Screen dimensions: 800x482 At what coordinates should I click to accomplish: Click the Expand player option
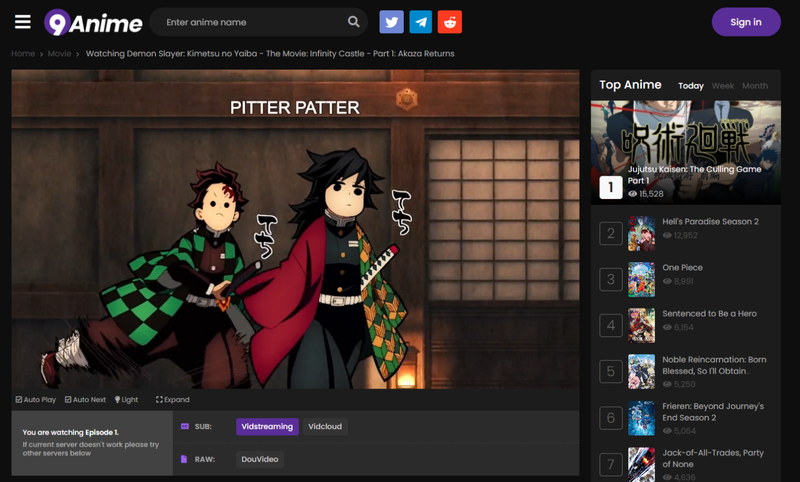click(172, 399)
